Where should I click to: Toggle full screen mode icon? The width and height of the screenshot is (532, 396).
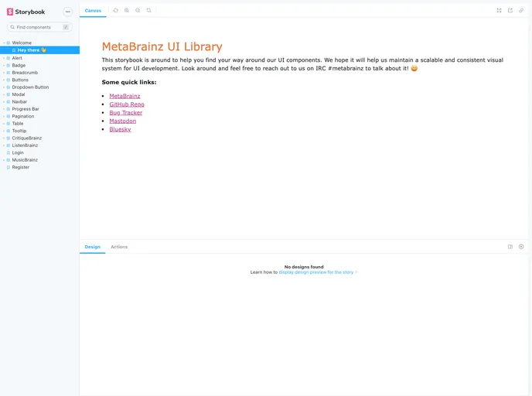pyautogui.click(x=499, y=11)
